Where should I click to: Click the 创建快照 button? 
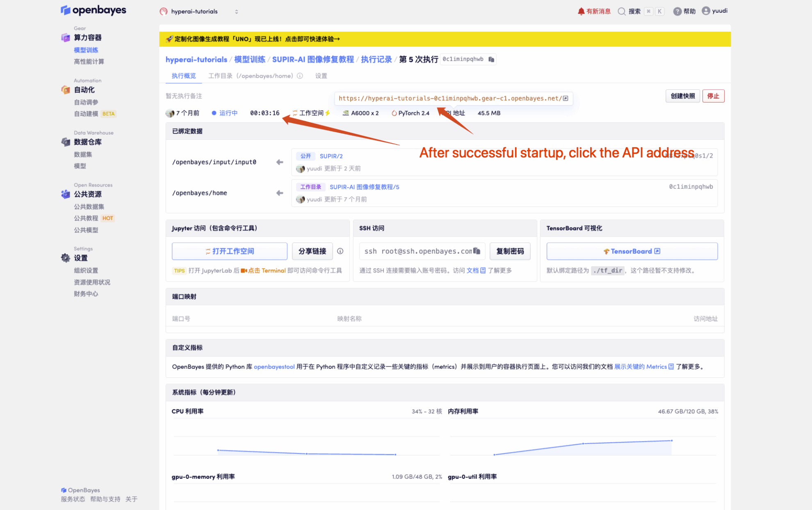point(682,96)
